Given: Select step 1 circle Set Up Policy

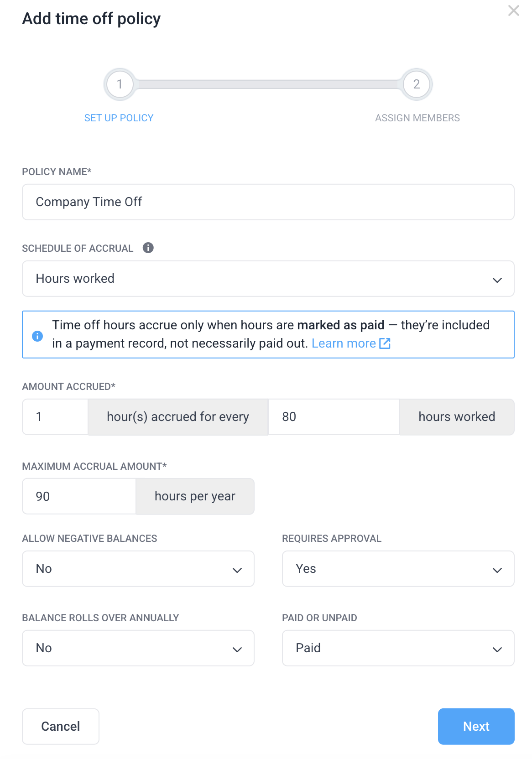Looking at the screenshot, I should (120, 84).
